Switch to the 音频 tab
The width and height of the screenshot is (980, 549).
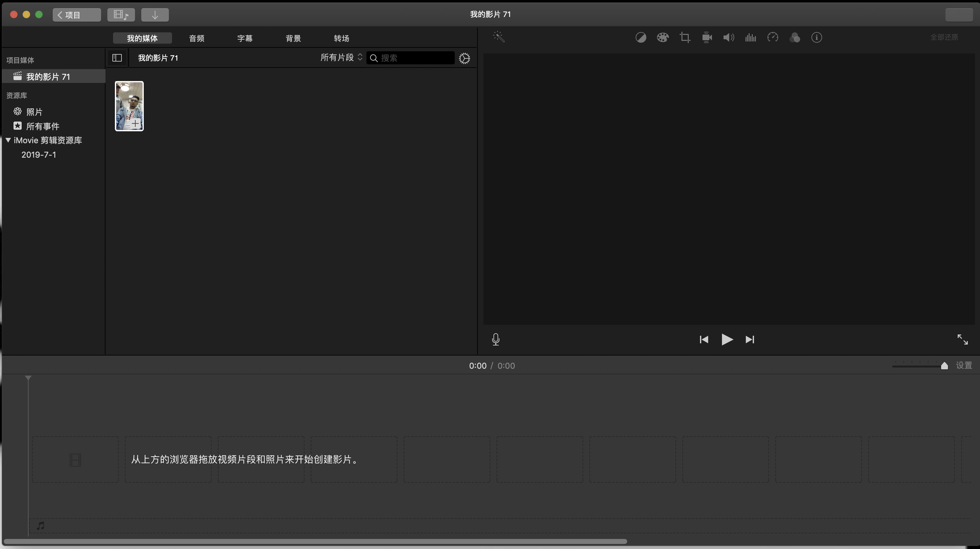coord(196,38)
